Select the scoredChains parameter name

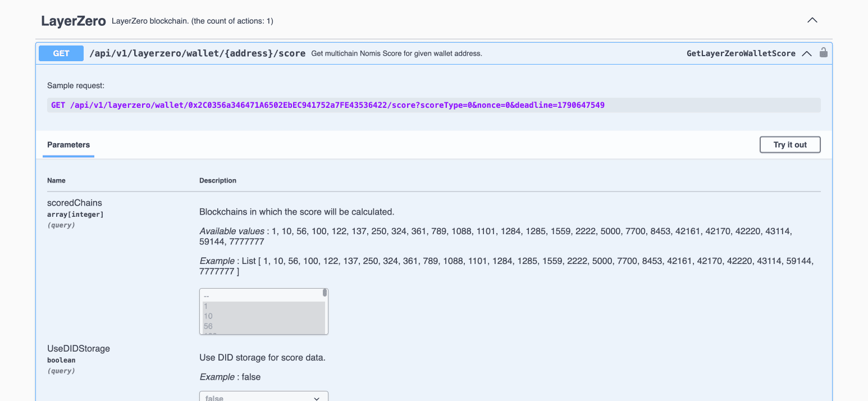(75, 203)
